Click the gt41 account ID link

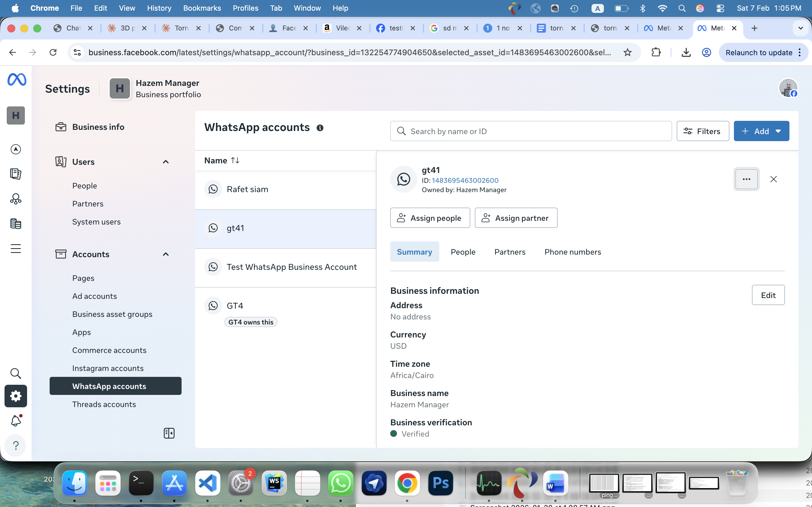[465, 180]
